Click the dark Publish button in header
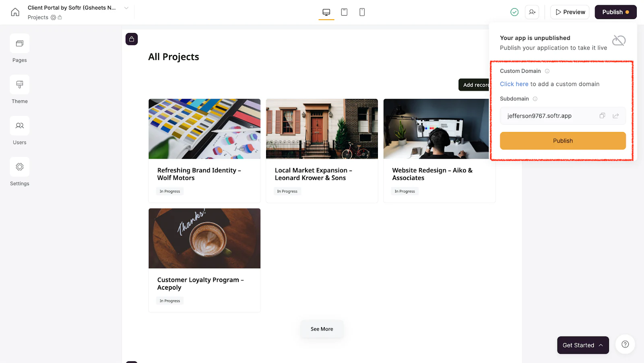This screenshot has height=363, width=644. (615, 12)
